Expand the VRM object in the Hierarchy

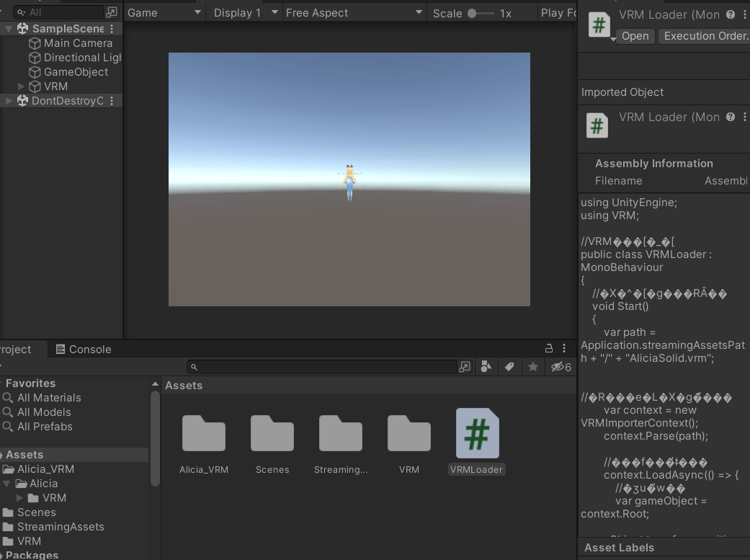(22, 86)
